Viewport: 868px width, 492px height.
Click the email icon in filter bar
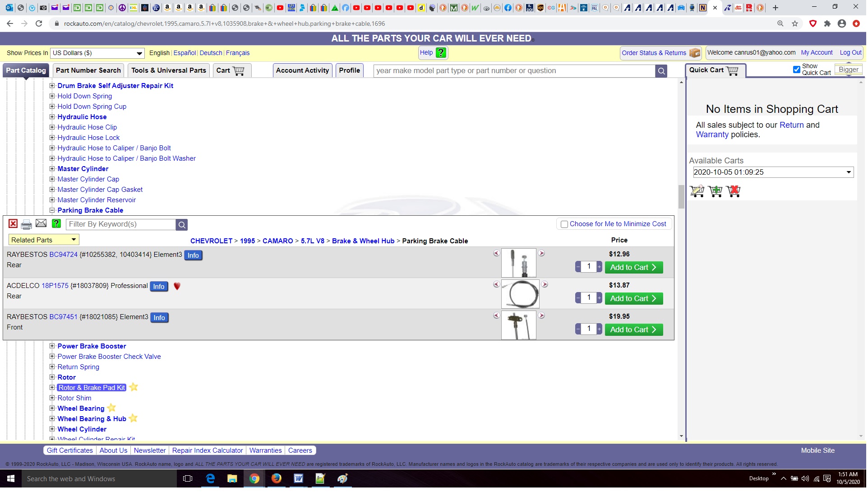click(x=41, y=223)
